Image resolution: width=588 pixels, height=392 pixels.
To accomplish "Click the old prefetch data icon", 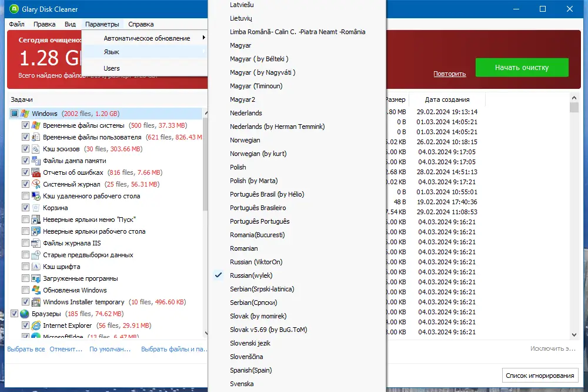I will (x=36, y=255).
